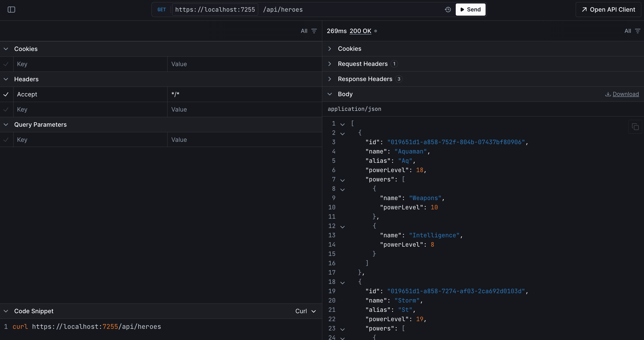Image resolution: width=644 pixels, height=340 pixels.
Task: Collapse the Headers section
Action: tap(6, 79)
